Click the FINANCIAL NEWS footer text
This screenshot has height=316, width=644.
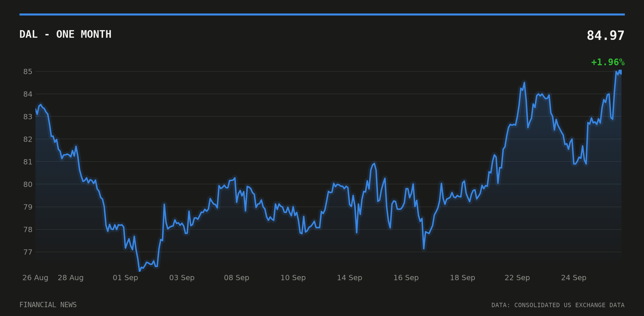48,305
